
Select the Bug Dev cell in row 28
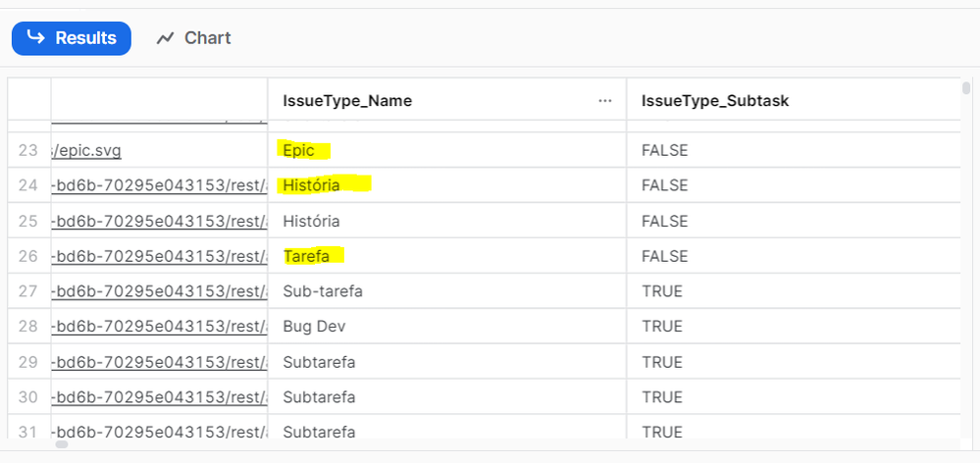click(x=447, y=327)
